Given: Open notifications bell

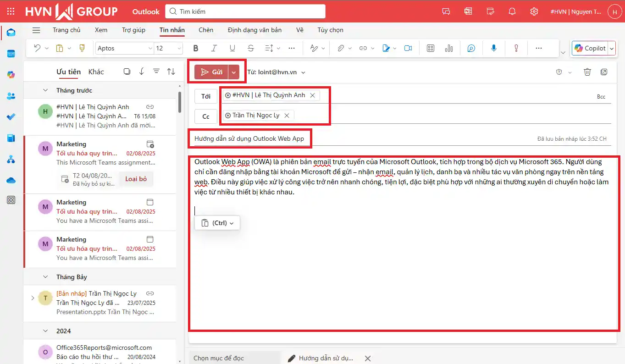Looking at the screenshot, I should (512, 11).
